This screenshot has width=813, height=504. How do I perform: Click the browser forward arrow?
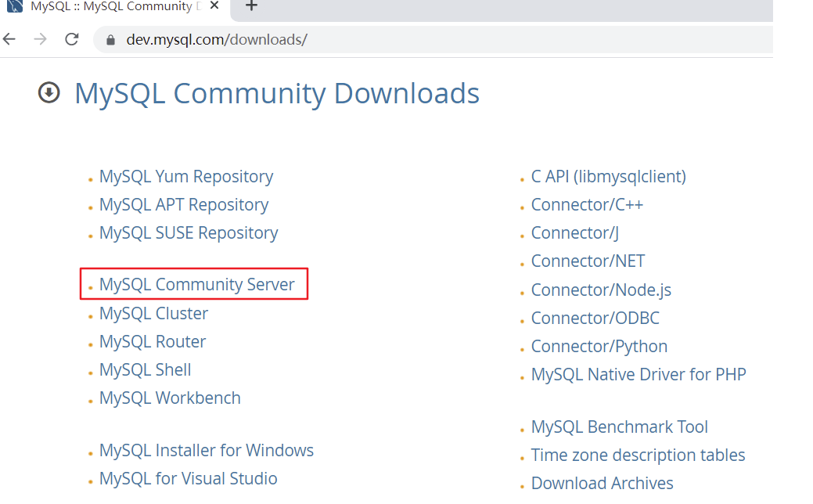[41, 39]
